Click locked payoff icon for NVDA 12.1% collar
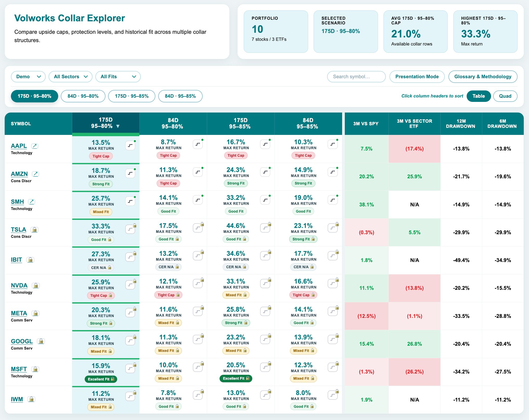This screenshot has width=529, height=420. click(x=198, y=283)
